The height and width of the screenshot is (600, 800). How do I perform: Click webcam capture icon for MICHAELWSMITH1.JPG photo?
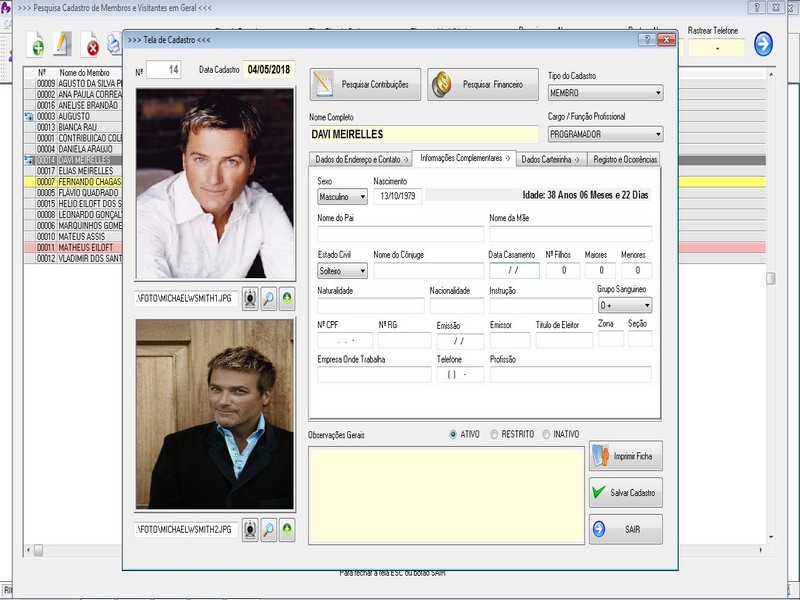[x=250, y=298]
